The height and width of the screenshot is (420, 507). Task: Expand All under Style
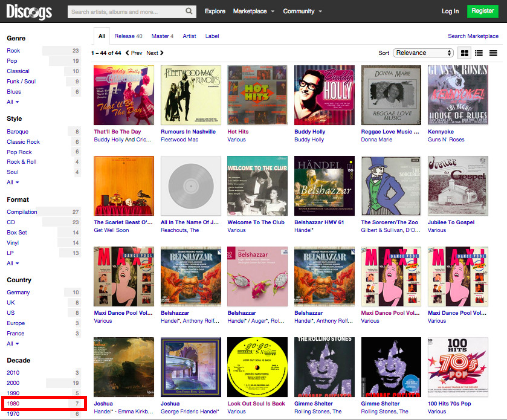coord(13,183)
